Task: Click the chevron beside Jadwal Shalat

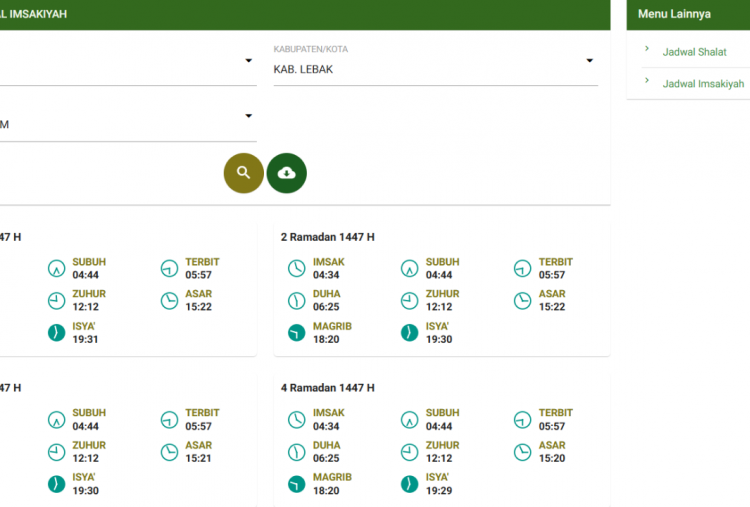Action: pos(647,49)
